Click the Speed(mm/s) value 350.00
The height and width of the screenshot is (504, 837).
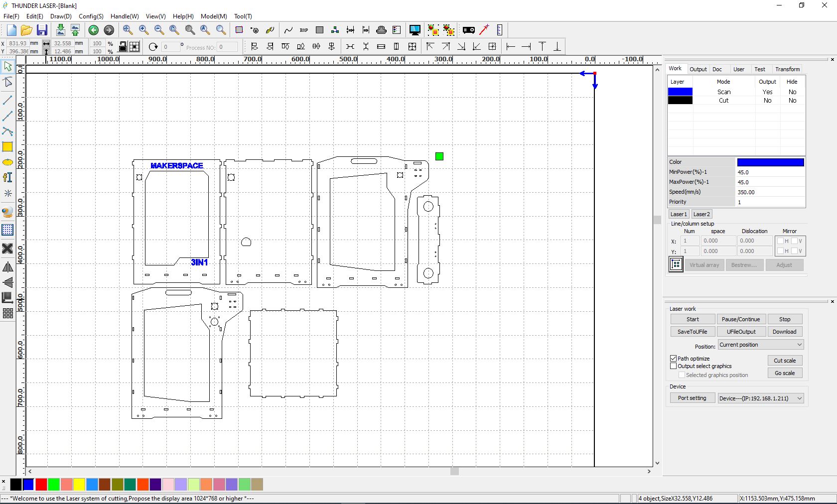tap(770, 192)
